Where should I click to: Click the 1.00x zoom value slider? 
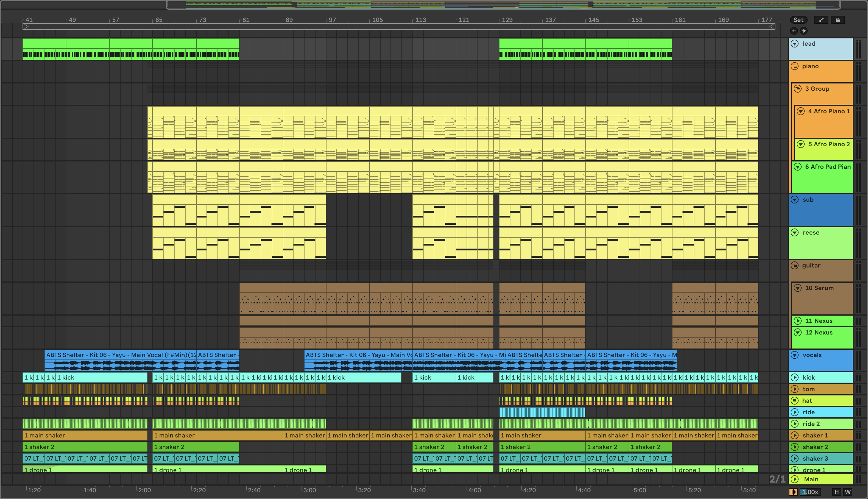coord(810,492)
